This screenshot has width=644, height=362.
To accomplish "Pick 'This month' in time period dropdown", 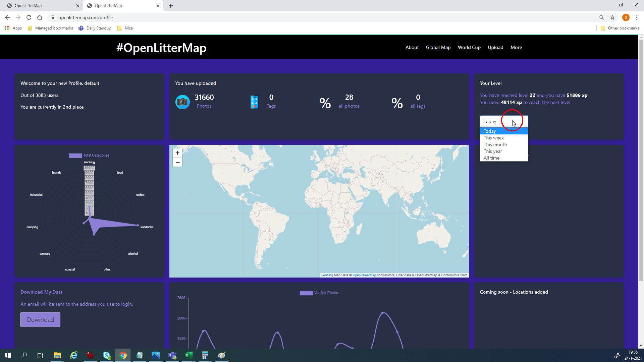I will pyautogui.click(x=495, y=145).
